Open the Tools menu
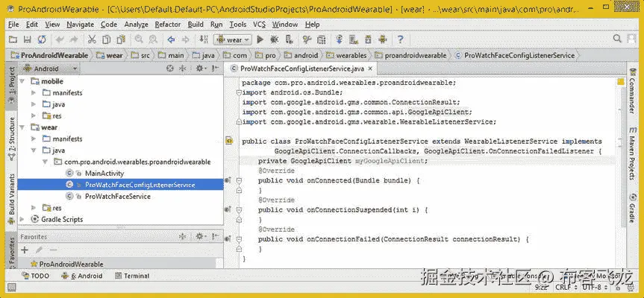Screen dimensions: 644x298 coord(238,25)
